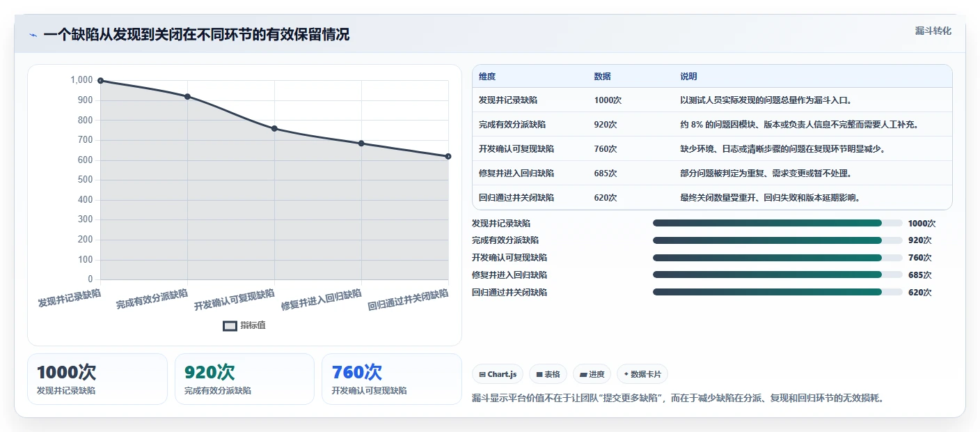
Task: Click the description 以测试人员实际发现的问题总量作为漏斗入口
Action: pos(766,100)
